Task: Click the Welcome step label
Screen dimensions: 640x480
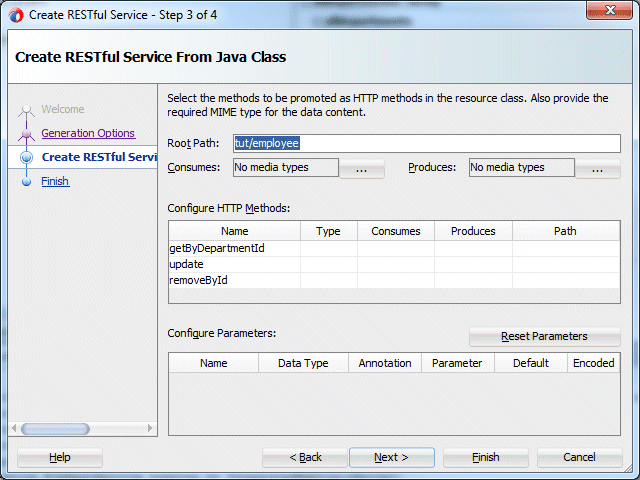Action: [62, 109]
